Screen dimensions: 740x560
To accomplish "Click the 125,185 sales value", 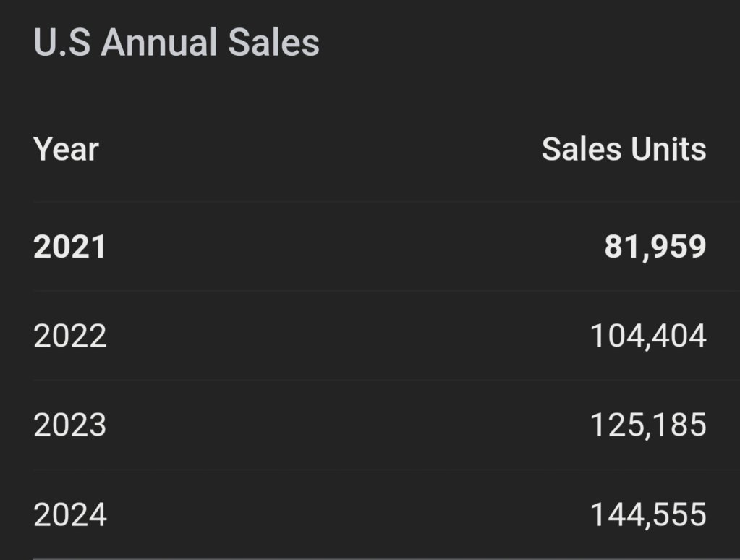I will coord(648,425).
